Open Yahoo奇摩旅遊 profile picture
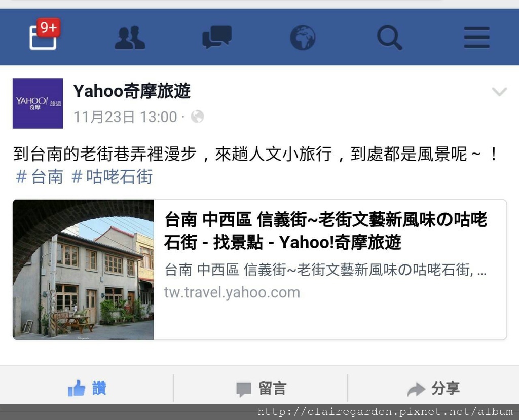This screenshot has width=519, height=420. 38,103
